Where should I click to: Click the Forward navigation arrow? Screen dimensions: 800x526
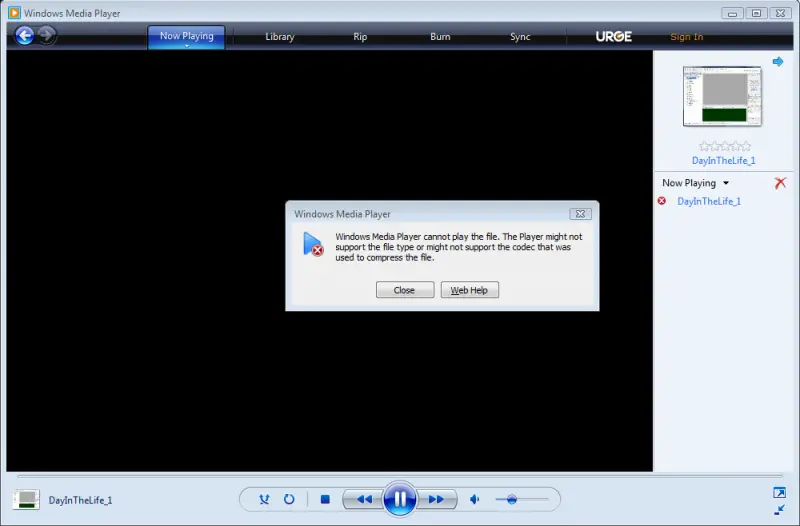click(46, 36)
